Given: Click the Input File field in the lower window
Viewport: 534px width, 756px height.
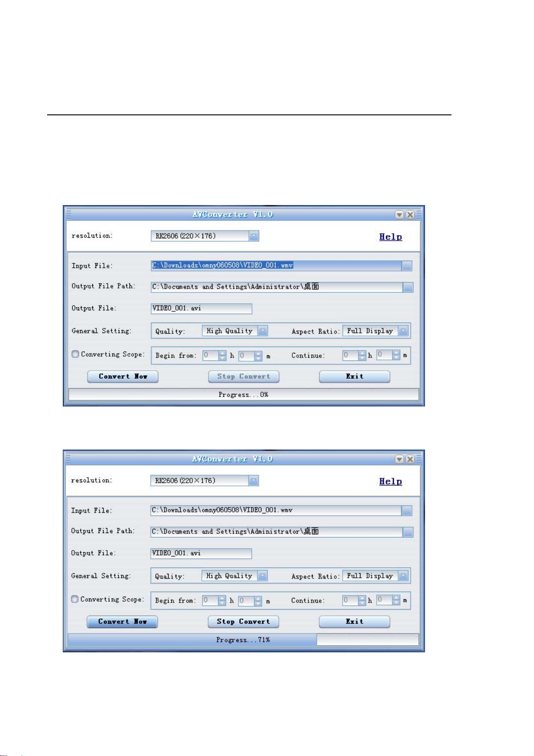Looking at the screenshot, I should [x=276, y=511].
